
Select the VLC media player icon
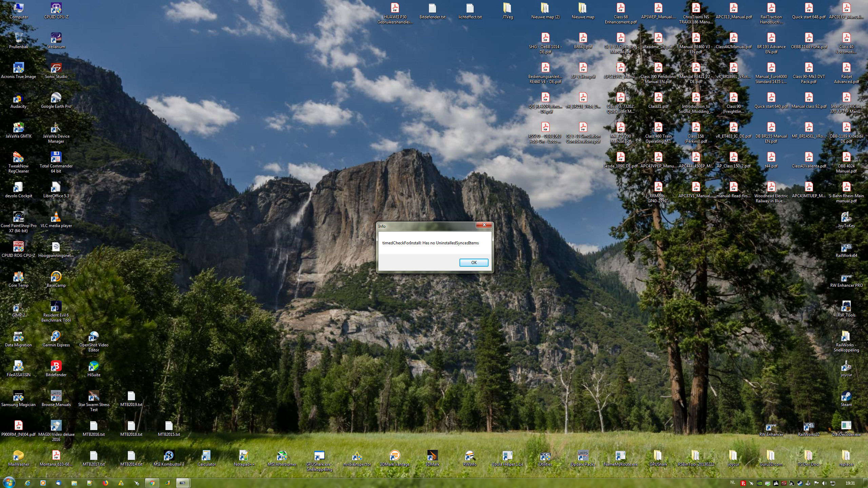pos(56,217)
